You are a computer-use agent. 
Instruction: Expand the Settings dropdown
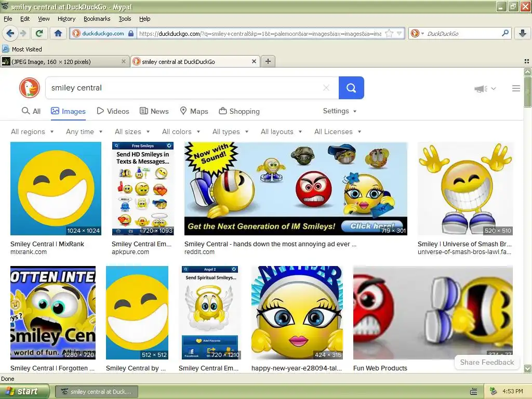(x=340, y=111)
